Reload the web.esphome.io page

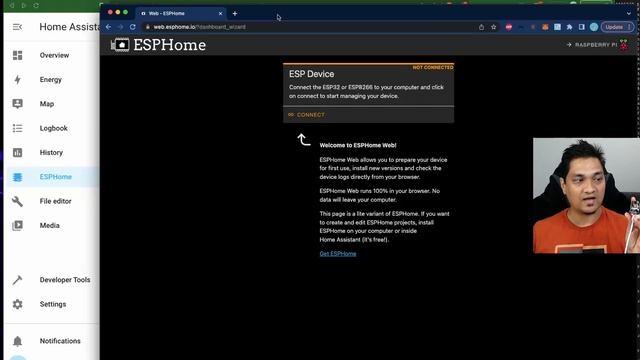pos(133,27)
